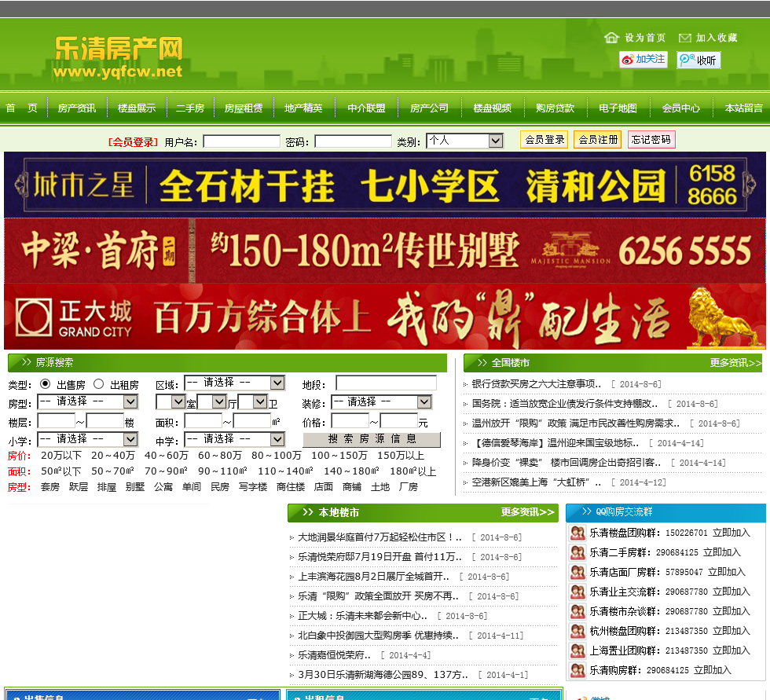Open 更多资讯 link in 全国楼市
Viewport: 770px width, 700px height.
735,363
